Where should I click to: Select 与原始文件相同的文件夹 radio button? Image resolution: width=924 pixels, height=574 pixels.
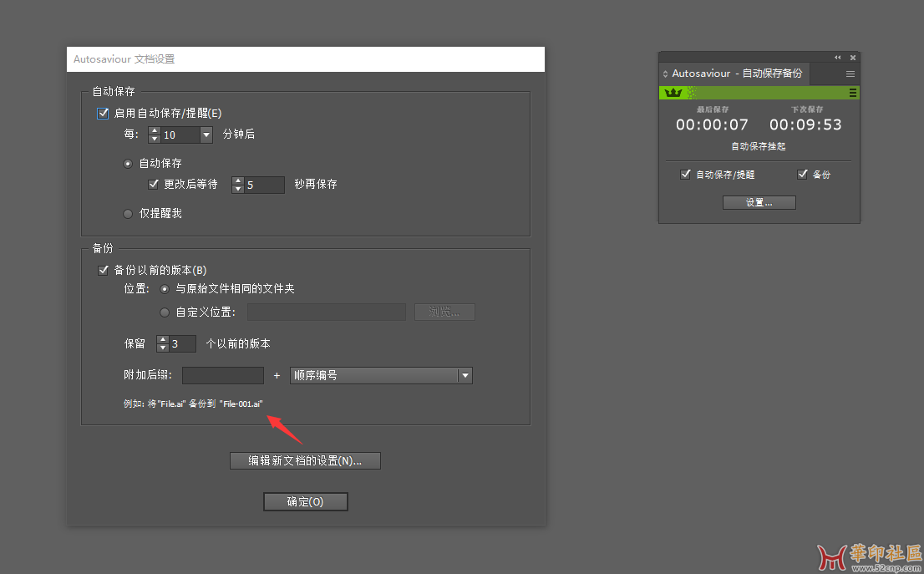[x=165, y=289]
